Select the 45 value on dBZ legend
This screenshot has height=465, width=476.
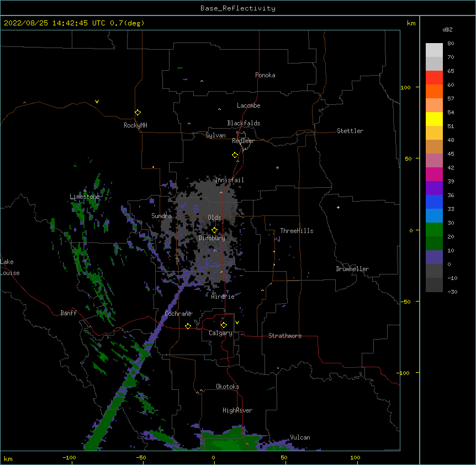[x=451, y=154]
